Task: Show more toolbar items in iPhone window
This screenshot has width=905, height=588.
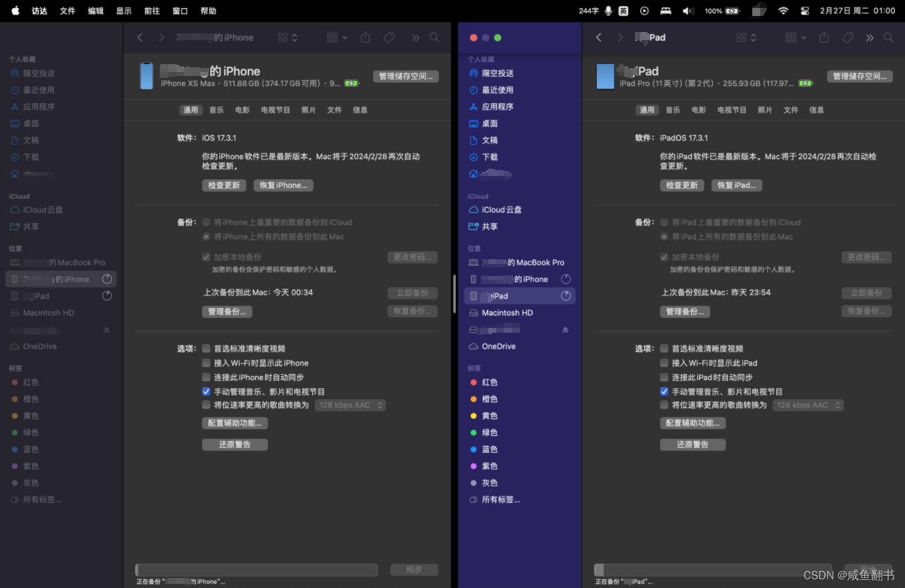Action: (415, 38)
